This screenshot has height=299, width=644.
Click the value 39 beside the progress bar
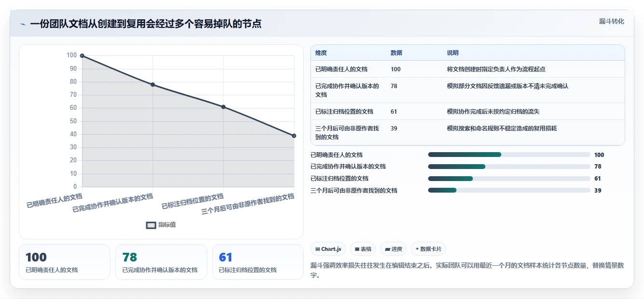point(598,191)
